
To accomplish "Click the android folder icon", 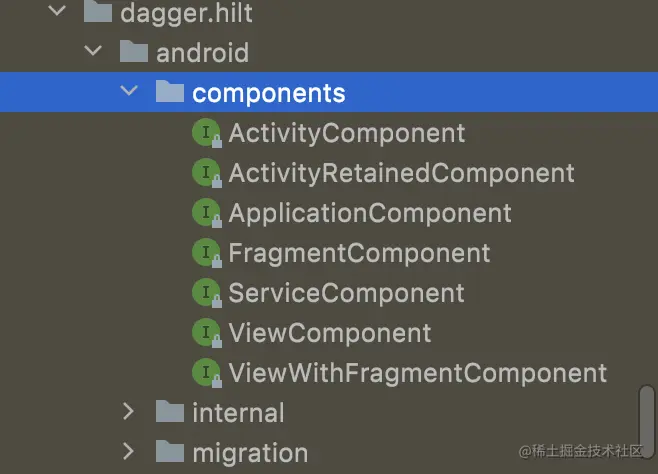I will 134,52.
